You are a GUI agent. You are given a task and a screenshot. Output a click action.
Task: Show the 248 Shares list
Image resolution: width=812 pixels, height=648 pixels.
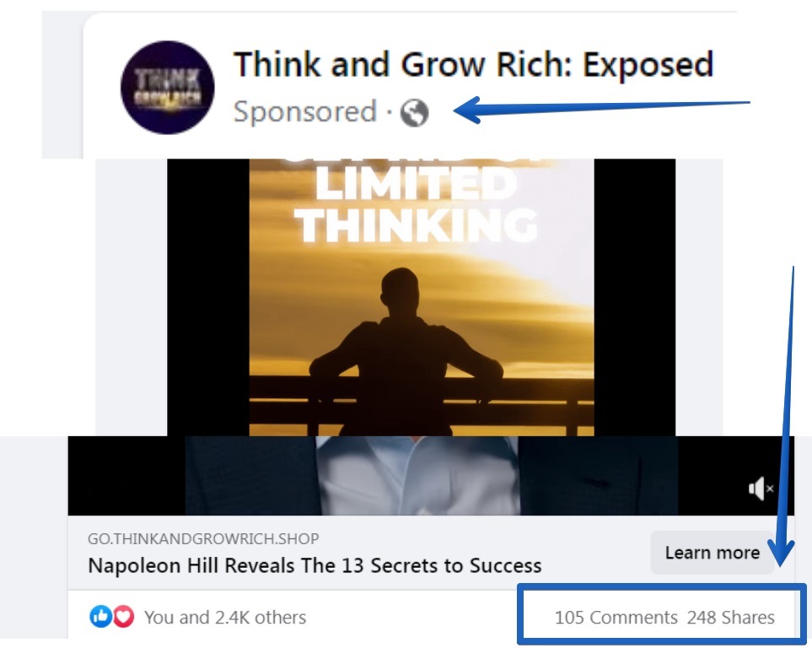point(731,618)
